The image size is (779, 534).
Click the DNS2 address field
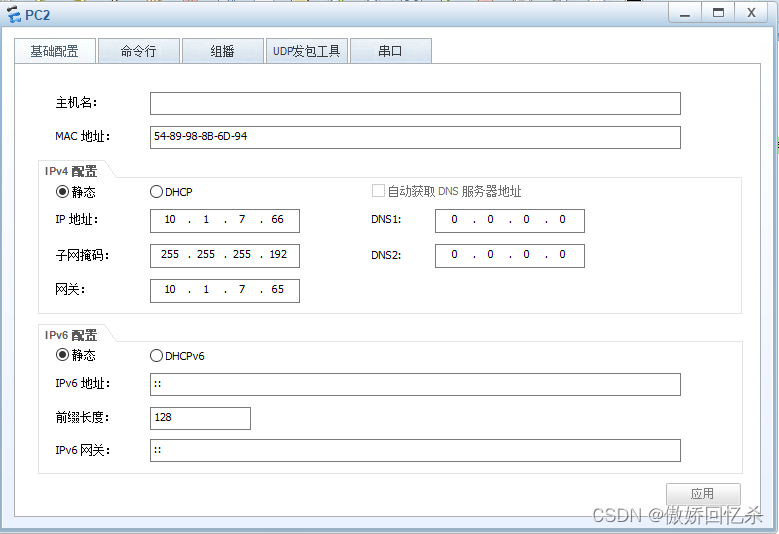click(510, 255)
